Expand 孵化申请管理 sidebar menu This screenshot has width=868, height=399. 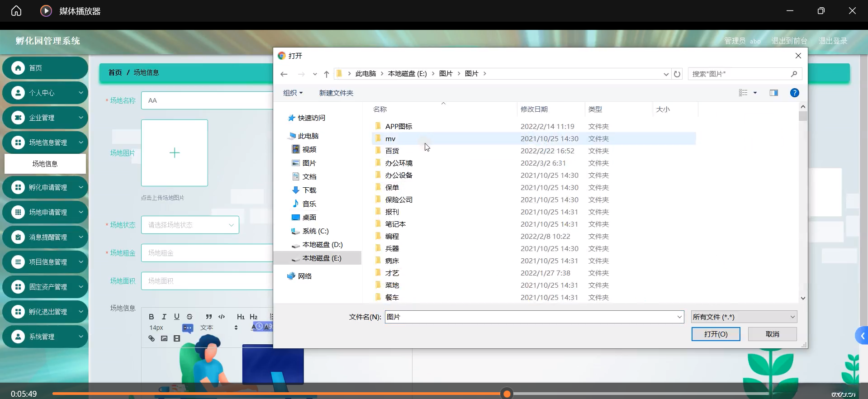45,187
